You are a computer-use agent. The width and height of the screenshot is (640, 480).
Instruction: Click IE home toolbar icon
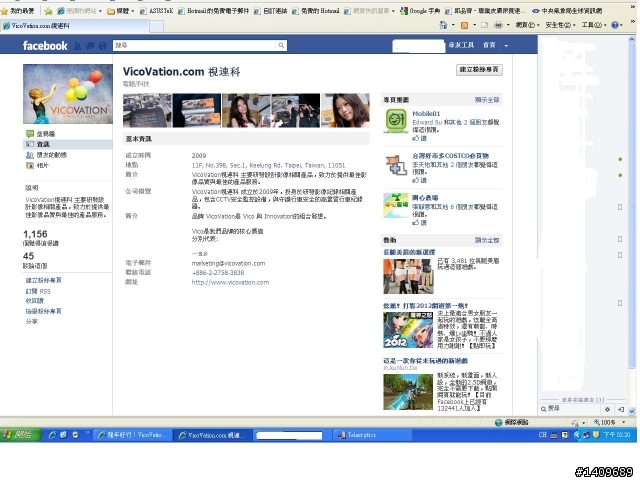coord(443,25)
